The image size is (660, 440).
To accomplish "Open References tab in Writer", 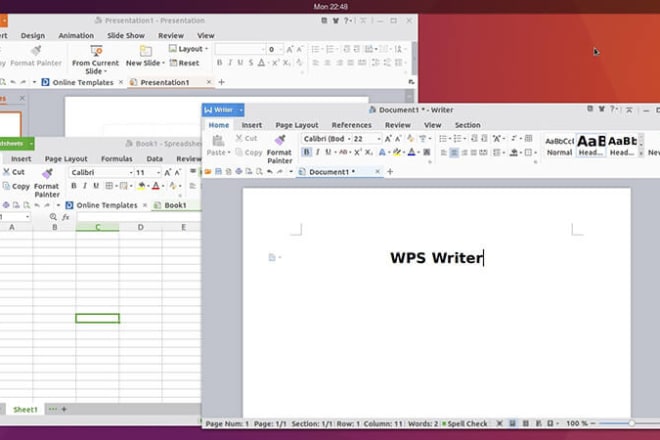I will point(351,125).
